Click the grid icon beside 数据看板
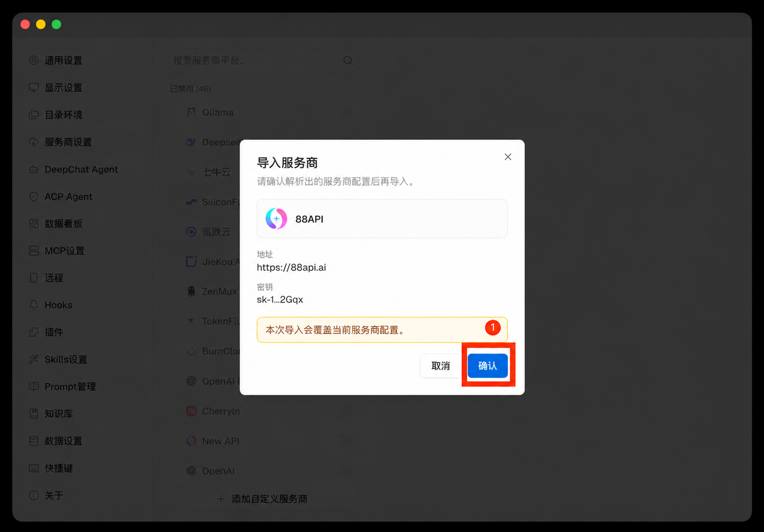Image resolution: width=764 pixels, height=532 pixels. (34, 224)
